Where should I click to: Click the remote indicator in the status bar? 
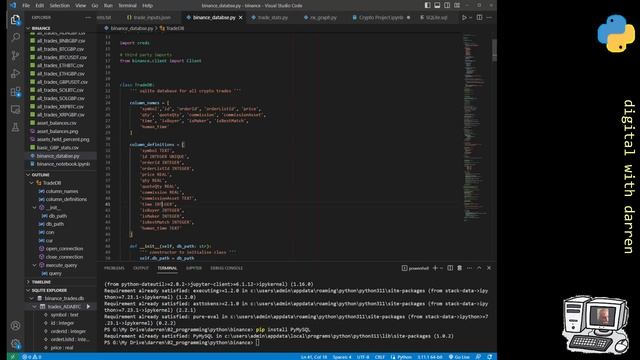(x=13, y=357)
